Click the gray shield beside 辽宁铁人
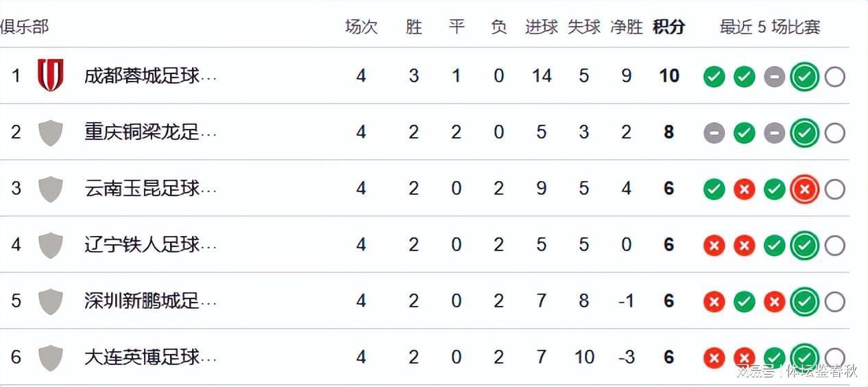The image size is (868, 387). [51, 245]
